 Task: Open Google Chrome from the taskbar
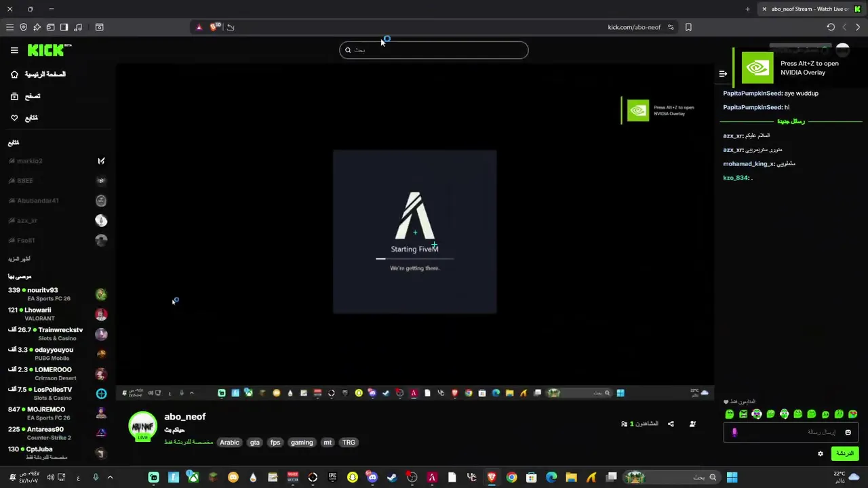[511, 477]
